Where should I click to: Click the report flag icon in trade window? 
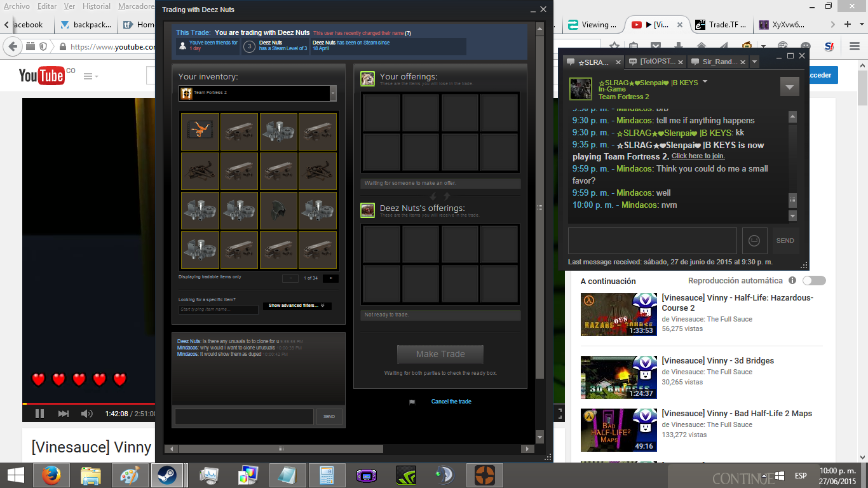coord(412,402)
